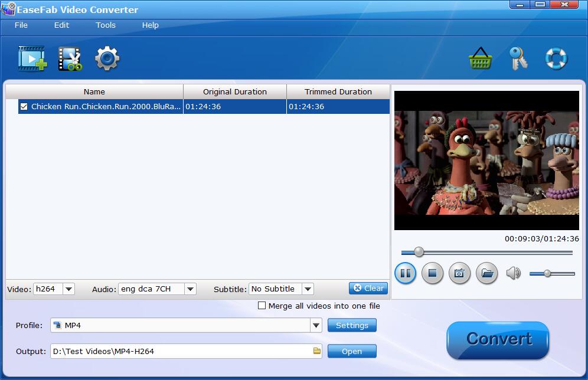588x380 pixels.
Task: Click the volume slider handle
Action: 547,274
